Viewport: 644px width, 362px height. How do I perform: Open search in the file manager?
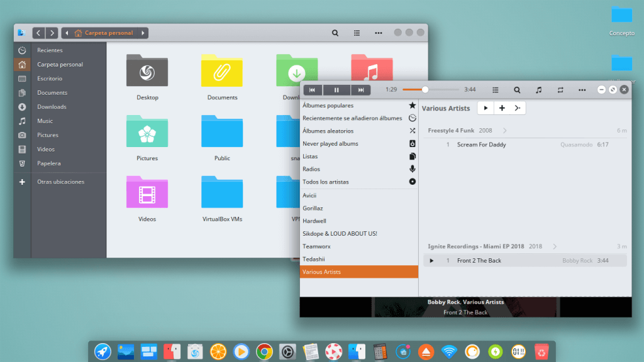(x=335, y=33)
